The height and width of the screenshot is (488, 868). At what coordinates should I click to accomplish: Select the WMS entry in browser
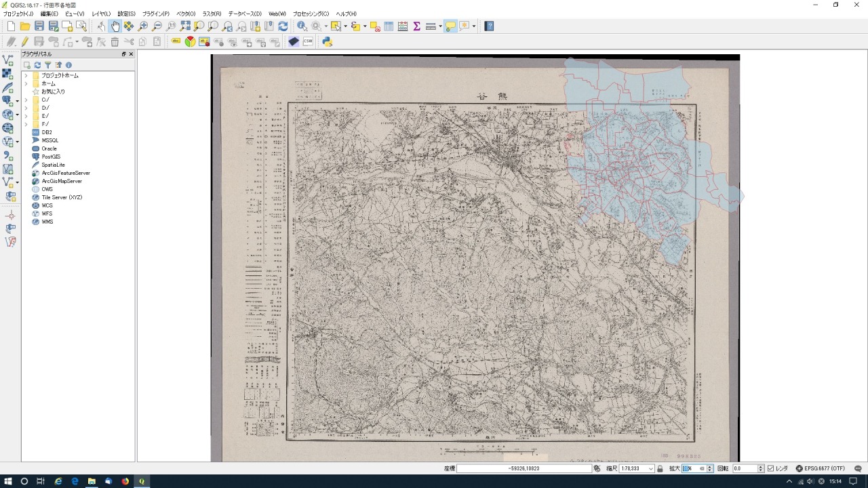pyautogui.click(x=47, y=222)
